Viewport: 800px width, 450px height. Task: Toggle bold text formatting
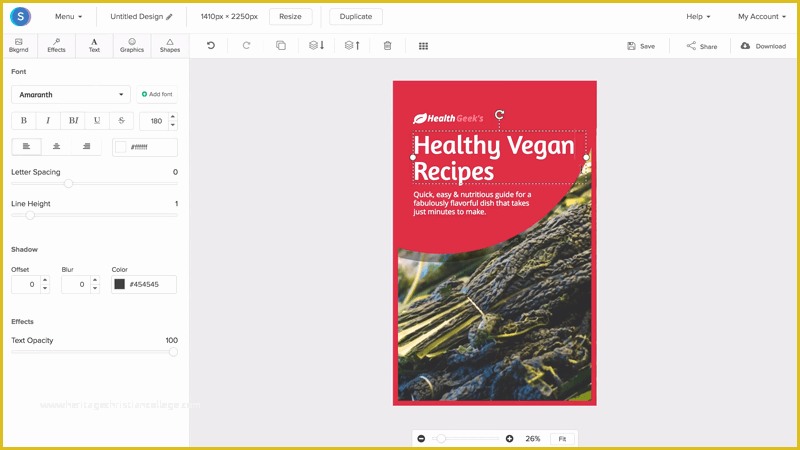[23, 120]
